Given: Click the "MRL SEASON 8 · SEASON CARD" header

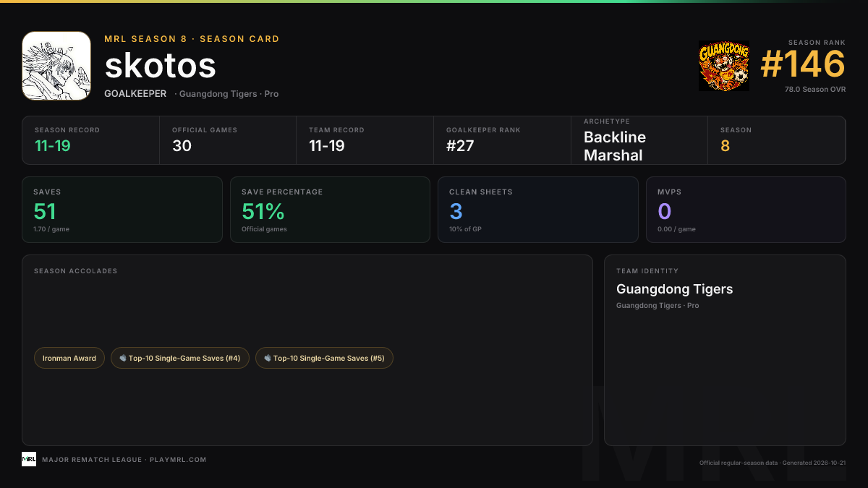Looking at the screenshot, I should [x=192, y=39].
